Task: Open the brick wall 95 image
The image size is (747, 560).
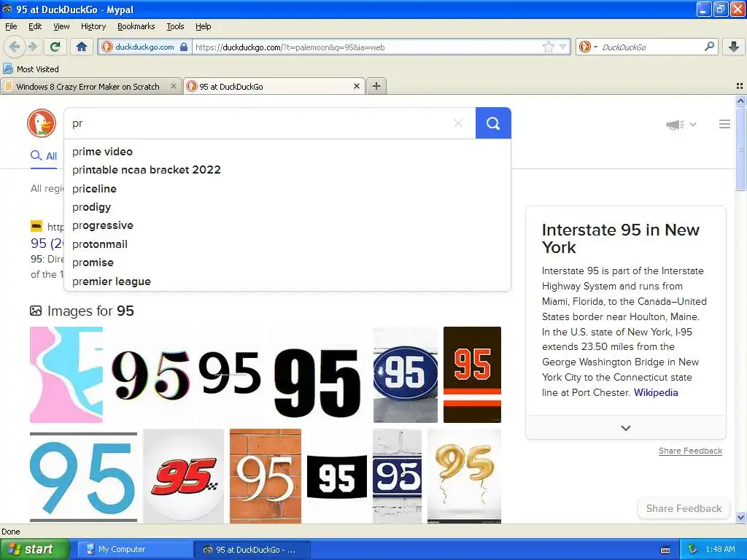Action: tap(266, 476)
